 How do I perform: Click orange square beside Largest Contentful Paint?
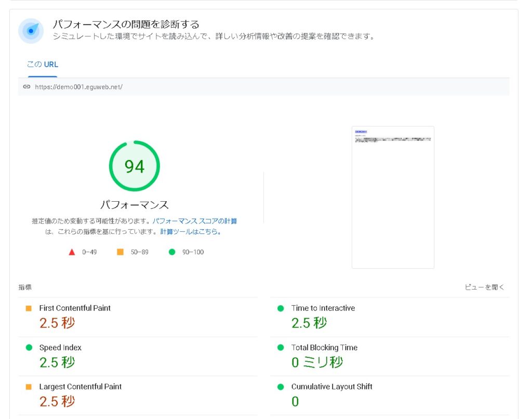tap(29, 387)
